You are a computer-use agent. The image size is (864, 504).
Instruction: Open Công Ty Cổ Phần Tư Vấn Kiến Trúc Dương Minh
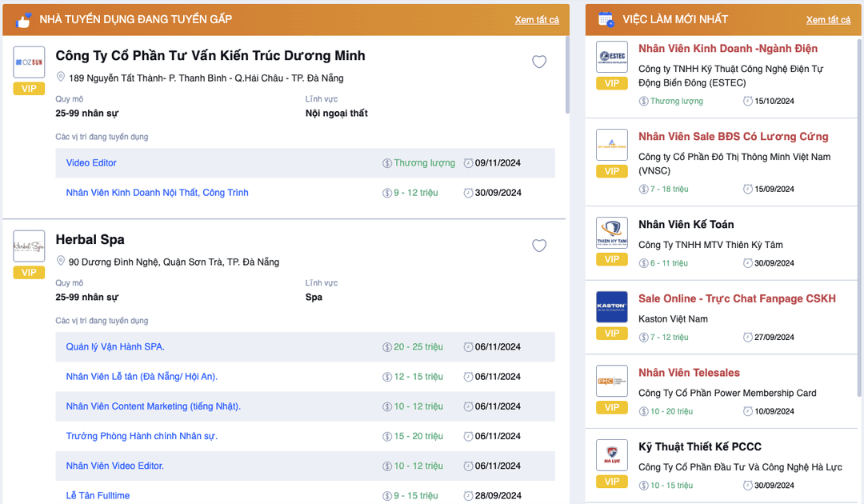point(210,56)
